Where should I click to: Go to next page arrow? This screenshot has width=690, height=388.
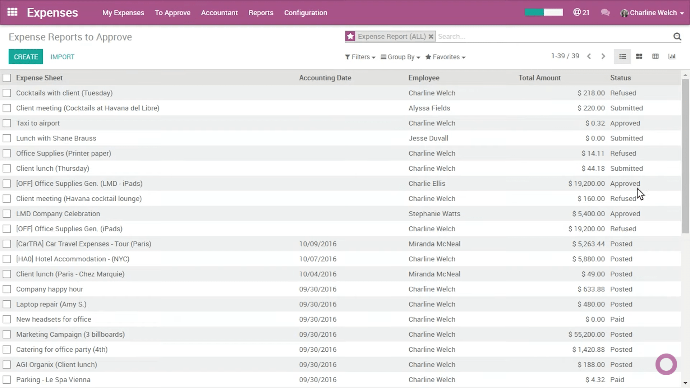coord(603,56)
